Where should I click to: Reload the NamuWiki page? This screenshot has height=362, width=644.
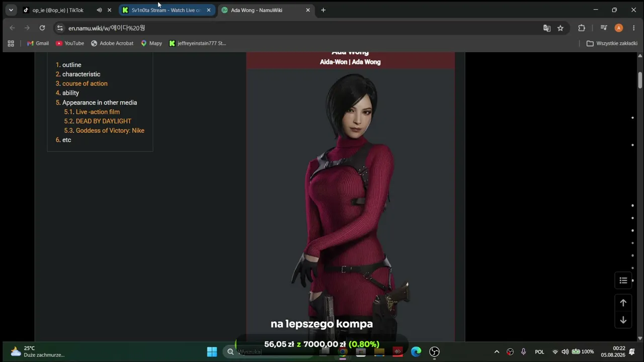(42, 28)
